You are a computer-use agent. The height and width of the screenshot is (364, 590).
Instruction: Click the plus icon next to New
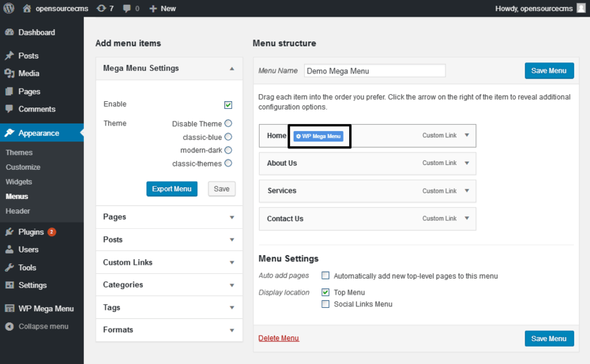pyautogui.click(x=153, y=8)
